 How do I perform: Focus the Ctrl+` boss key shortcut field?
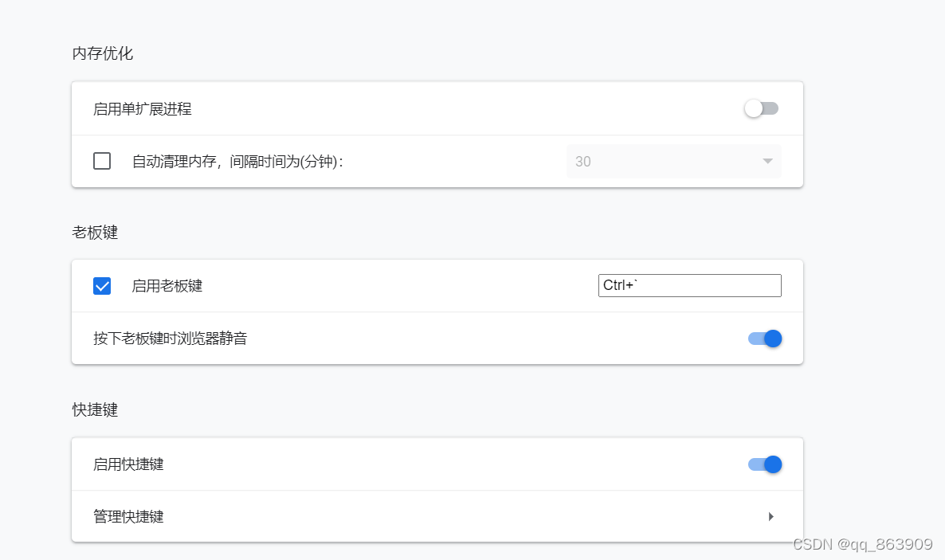[x=689, y=285]
